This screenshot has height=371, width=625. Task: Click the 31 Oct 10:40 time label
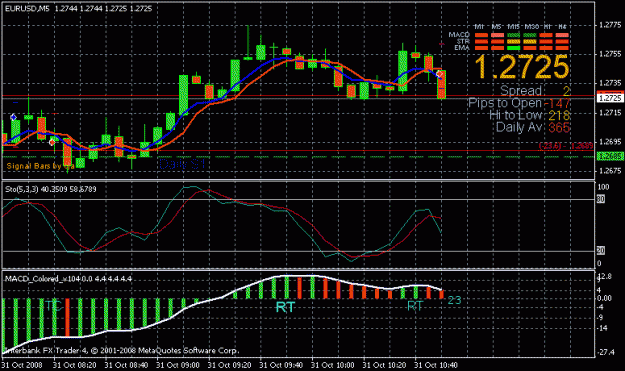(x=436, y=365)
